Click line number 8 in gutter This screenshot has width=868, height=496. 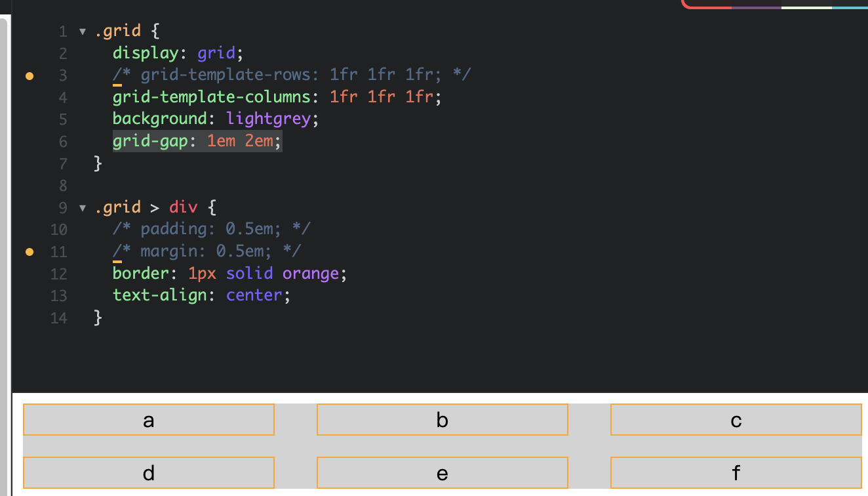(x=63, y=186)
